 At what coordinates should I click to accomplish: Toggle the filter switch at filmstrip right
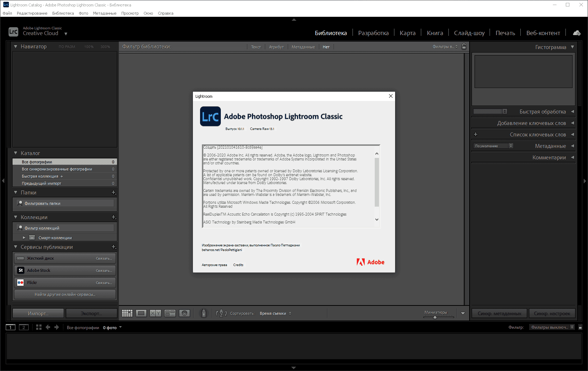(x=580, y=327)
